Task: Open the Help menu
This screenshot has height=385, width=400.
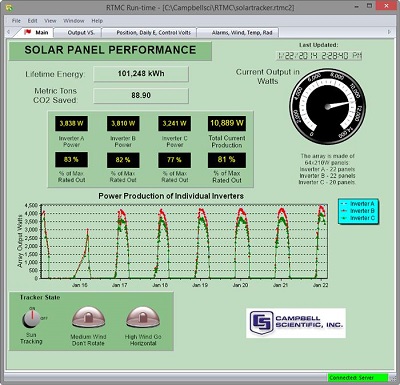Action: coord(97,21)
